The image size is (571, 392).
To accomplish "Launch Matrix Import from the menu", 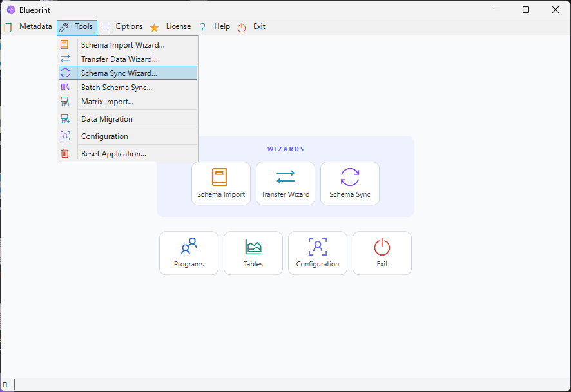I will point(106,101).
